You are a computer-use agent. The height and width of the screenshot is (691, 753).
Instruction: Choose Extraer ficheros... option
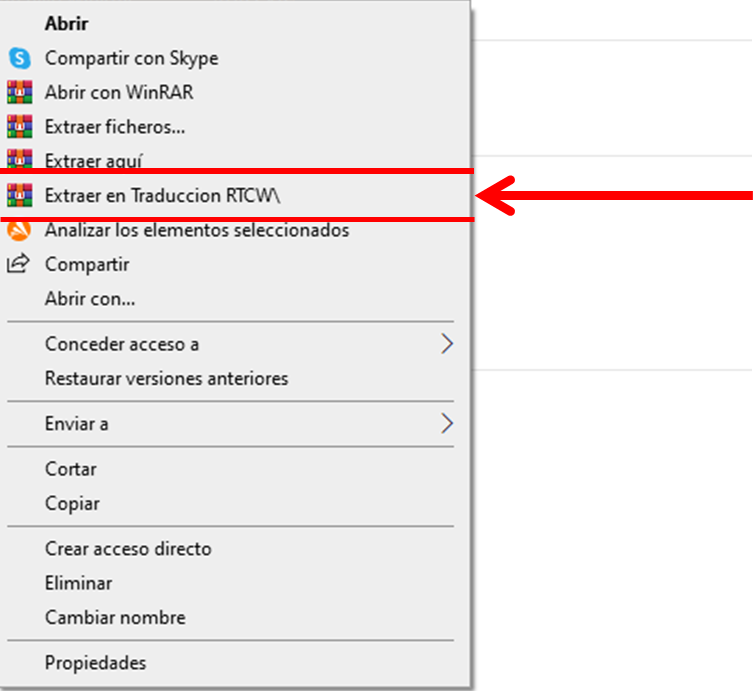click(x=115, y=127)
